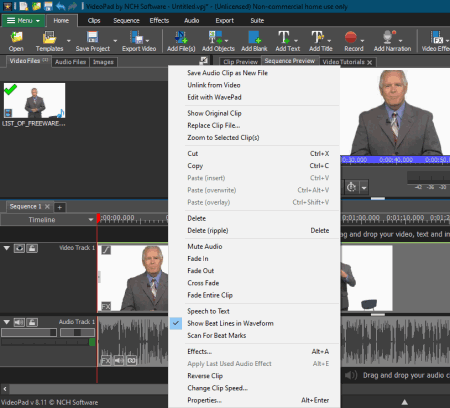Toggle mute speaker on Audio Track 1

point(19,322)
